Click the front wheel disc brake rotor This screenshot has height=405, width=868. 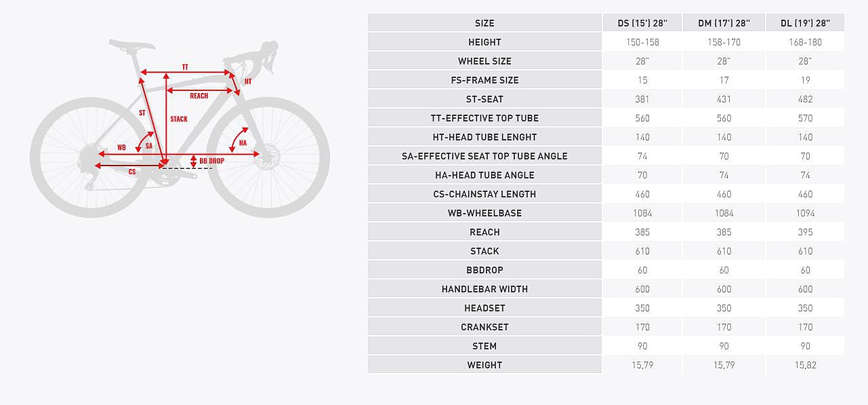[x=266, y=154]
